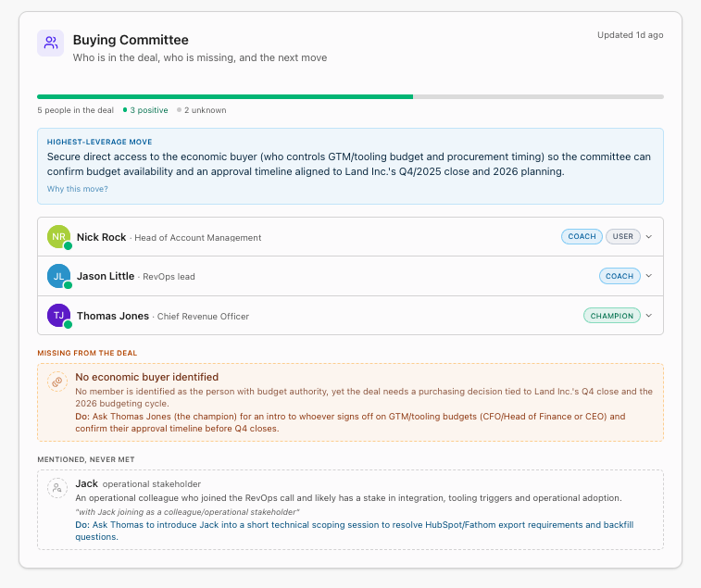
Task: Click the 'Secure direct access to the economic buyer' text
Action: (349, 164)
